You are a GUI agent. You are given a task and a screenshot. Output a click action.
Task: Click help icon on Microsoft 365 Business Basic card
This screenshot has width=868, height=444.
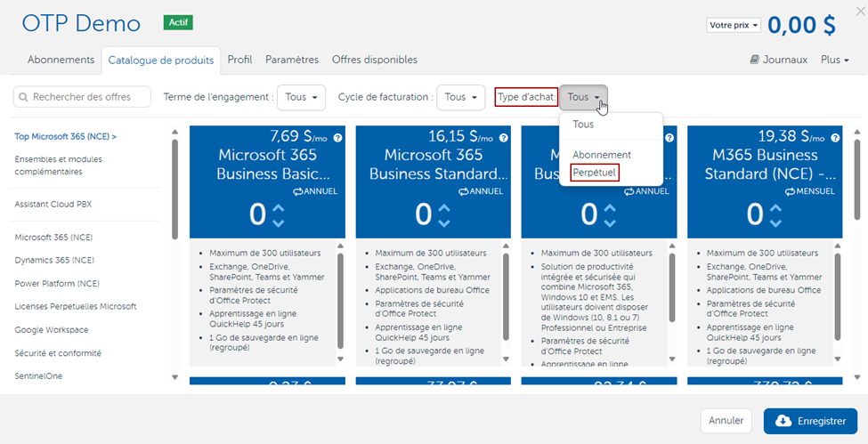coord(337,138)
